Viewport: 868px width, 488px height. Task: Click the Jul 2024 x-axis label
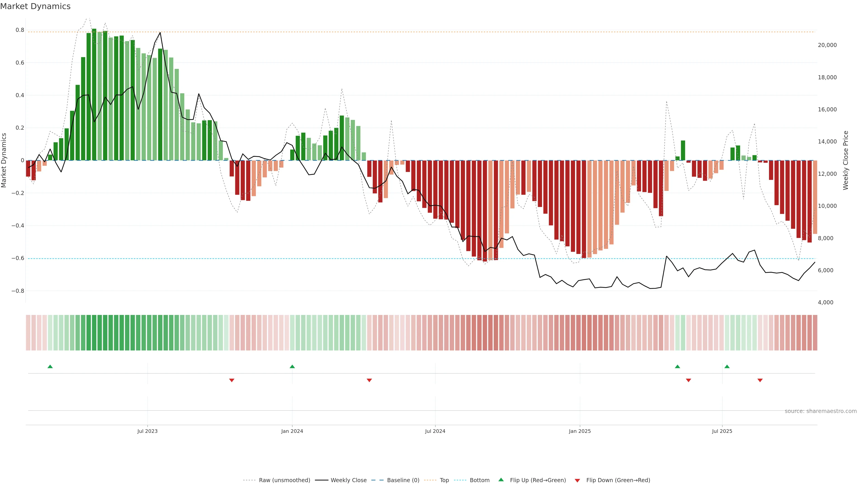pyautogui.click(x=435, y=431)
